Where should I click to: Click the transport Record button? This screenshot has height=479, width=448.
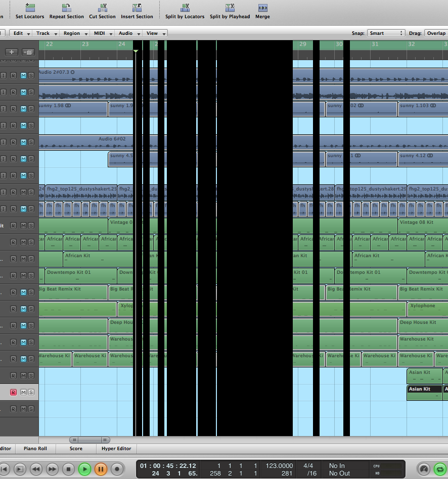coord(116,469)
